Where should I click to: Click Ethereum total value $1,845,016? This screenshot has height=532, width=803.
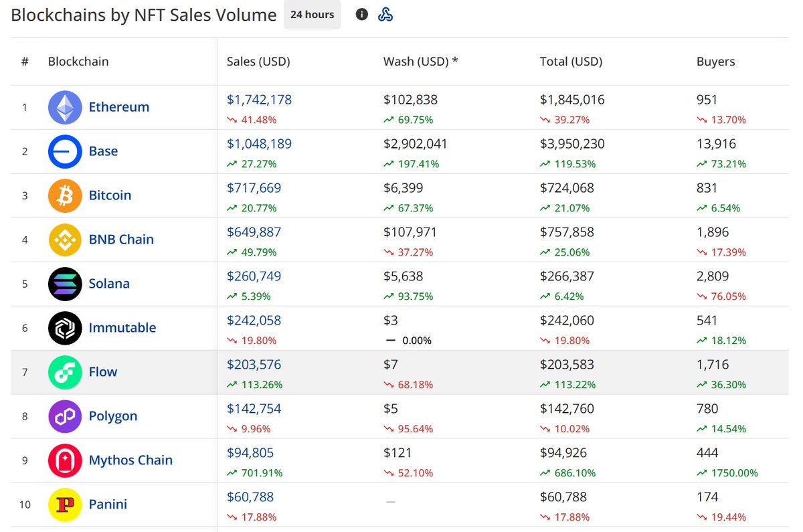click(572, 100)
